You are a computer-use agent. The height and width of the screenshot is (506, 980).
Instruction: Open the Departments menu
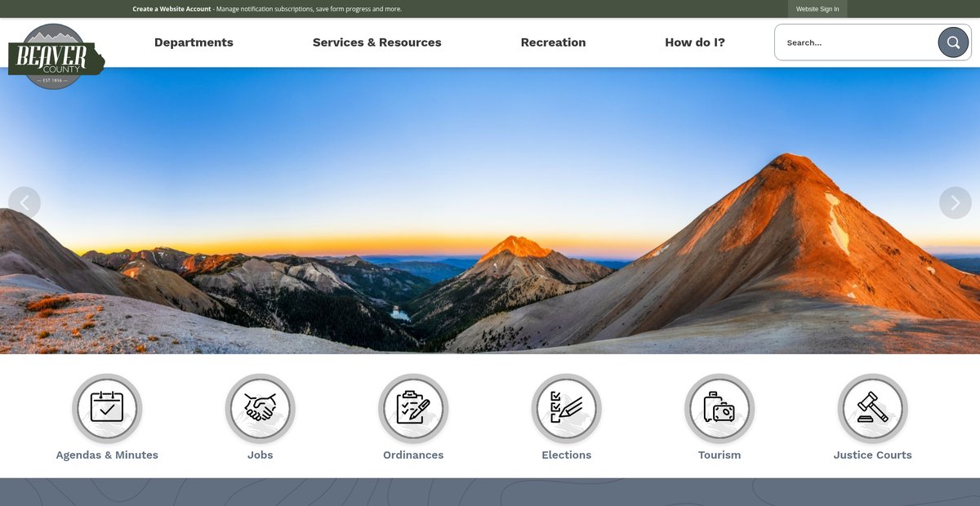[194, 42]
